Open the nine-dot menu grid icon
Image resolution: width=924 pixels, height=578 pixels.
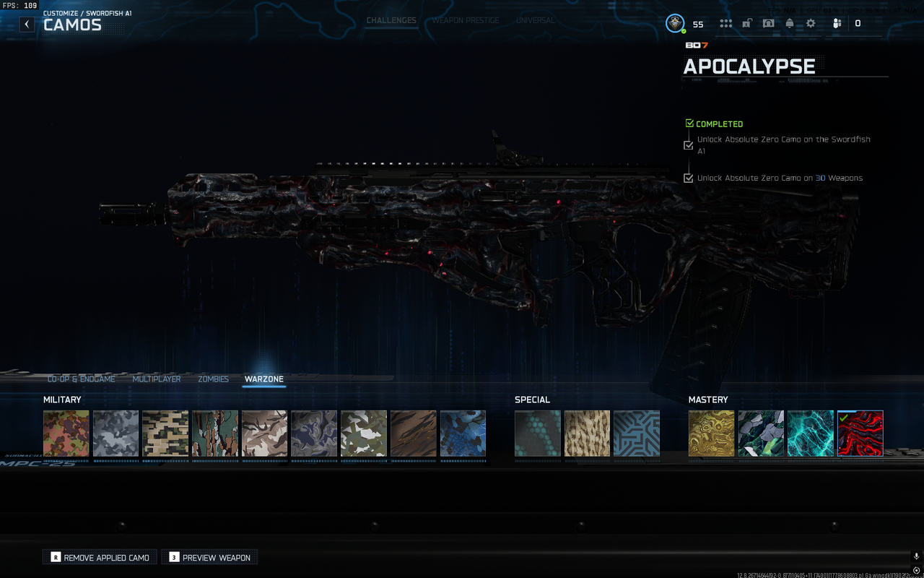coord(725,23)
